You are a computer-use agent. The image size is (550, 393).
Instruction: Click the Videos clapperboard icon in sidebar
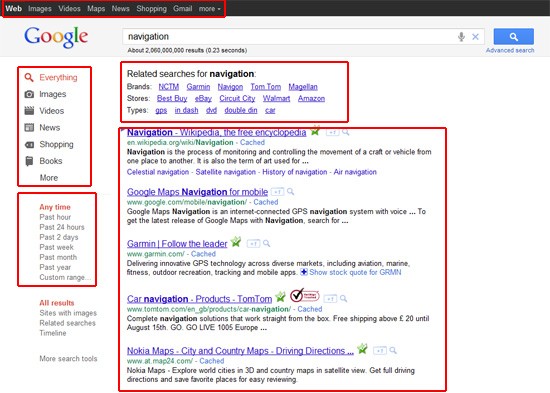29,111
